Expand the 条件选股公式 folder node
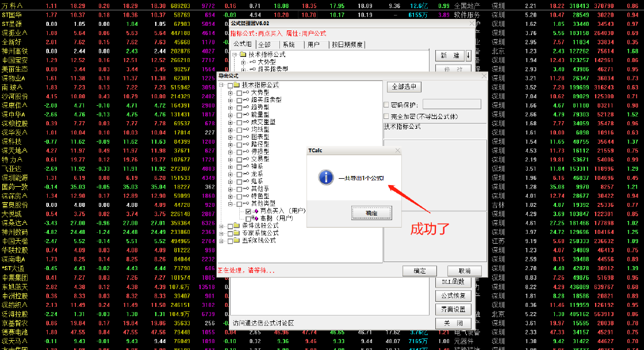This screenshot has height=350, width=644. pyautogui.click(x=221, y=226)
